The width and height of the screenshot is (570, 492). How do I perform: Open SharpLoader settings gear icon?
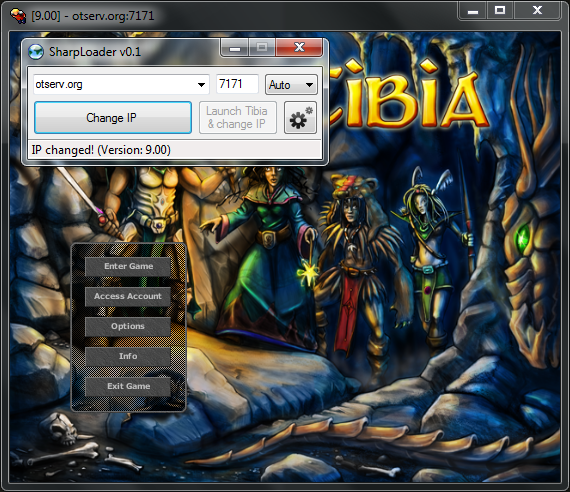(300, 117)
